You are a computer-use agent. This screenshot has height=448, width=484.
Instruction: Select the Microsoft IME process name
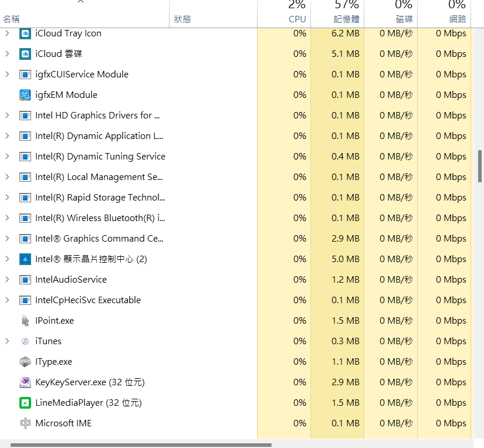(63, 423)
